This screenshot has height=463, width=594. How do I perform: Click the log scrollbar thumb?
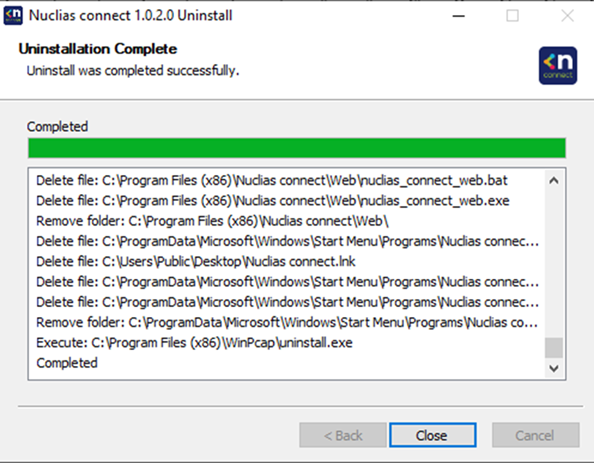click(553, 347)
